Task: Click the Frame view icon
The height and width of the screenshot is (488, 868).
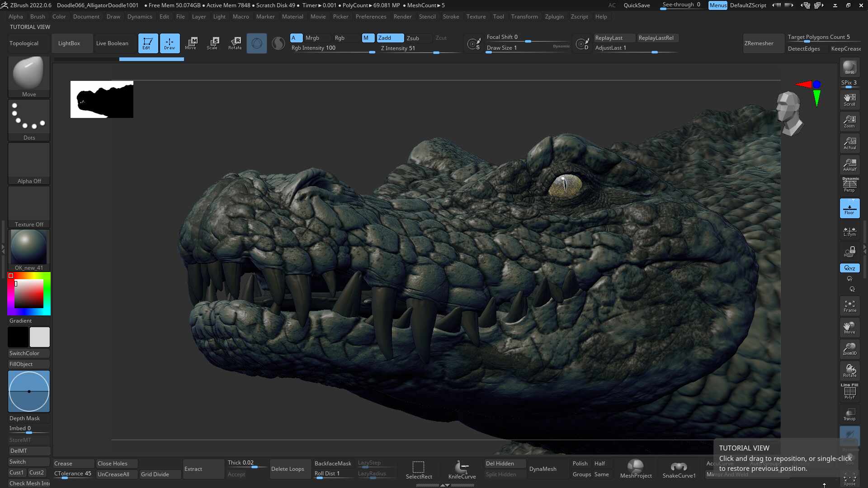Action: [849, 306]
